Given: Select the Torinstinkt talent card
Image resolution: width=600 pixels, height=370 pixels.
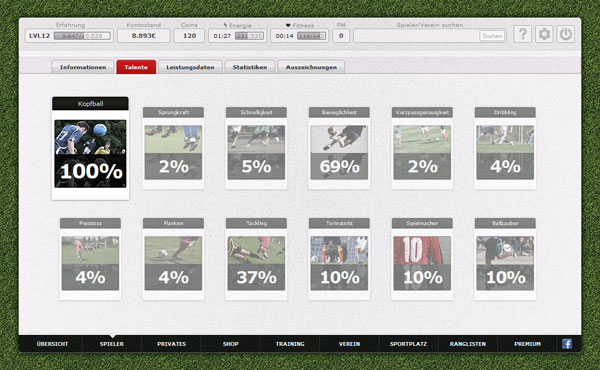Looking at the screenshot, I should click(x=339, y=259).
